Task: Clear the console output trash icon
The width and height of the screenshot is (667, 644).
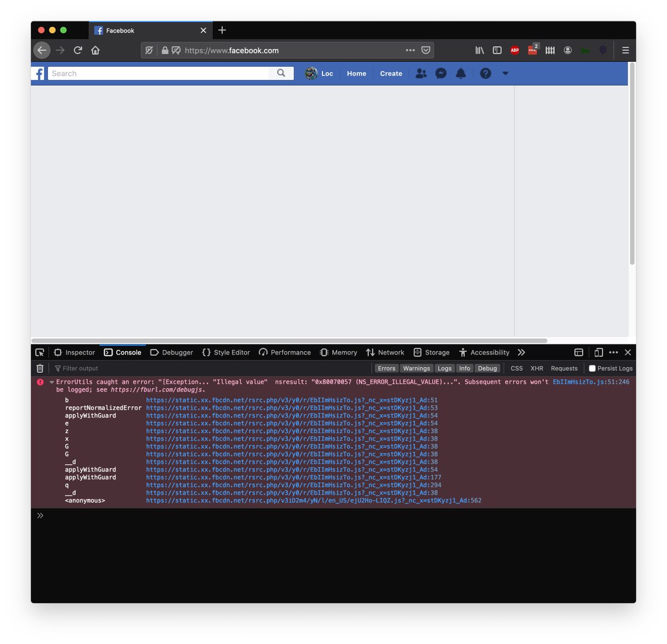Action: coord(40,368)
